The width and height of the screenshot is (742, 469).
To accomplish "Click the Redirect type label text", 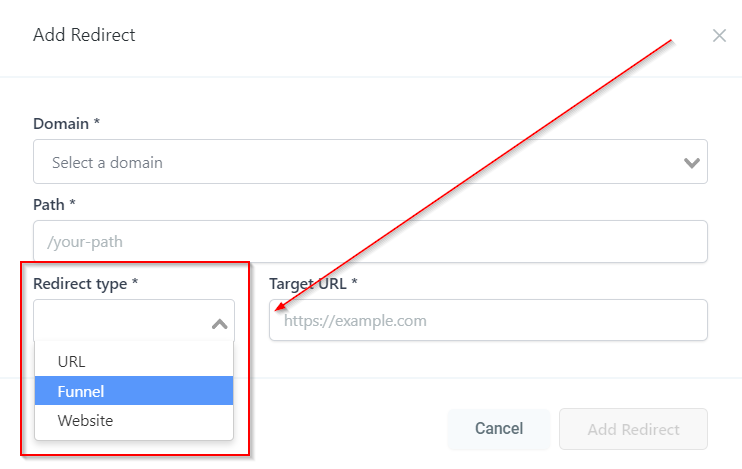I will point(80,284).
